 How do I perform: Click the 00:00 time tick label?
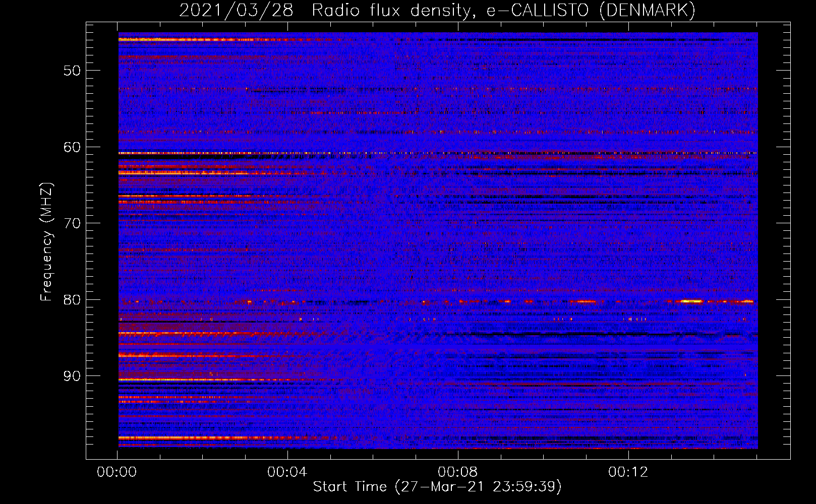tap(117, 472)
